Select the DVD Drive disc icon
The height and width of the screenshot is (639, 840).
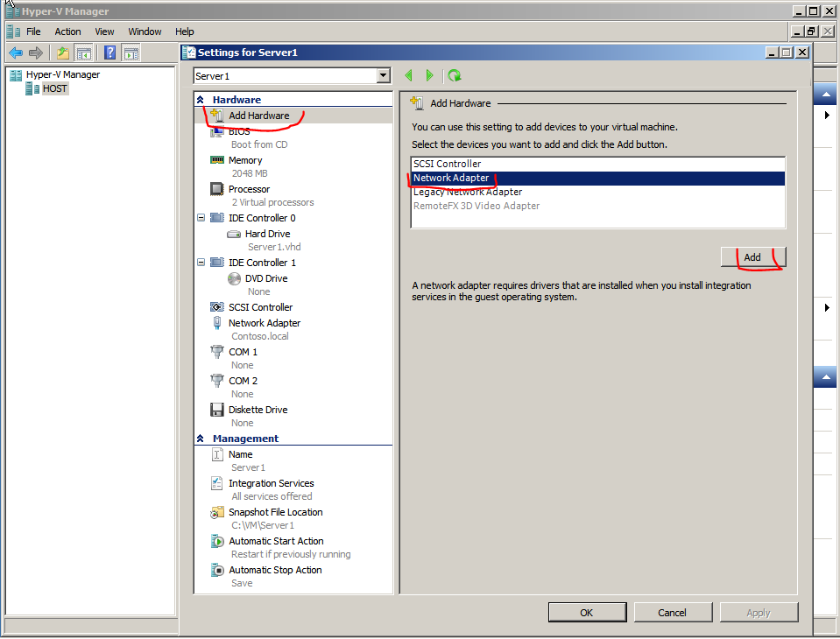(234, 279)
